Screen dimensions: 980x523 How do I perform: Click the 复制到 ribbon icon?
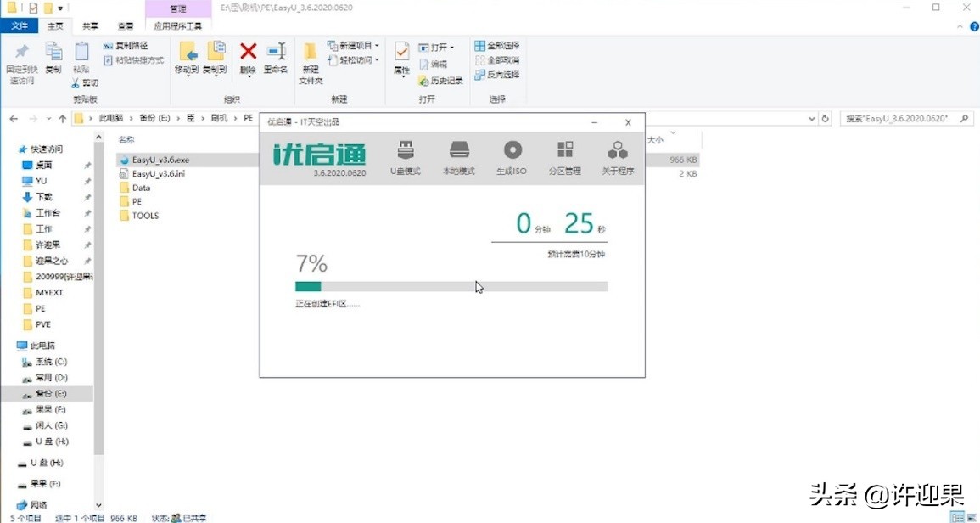click(x=215, y=59)
